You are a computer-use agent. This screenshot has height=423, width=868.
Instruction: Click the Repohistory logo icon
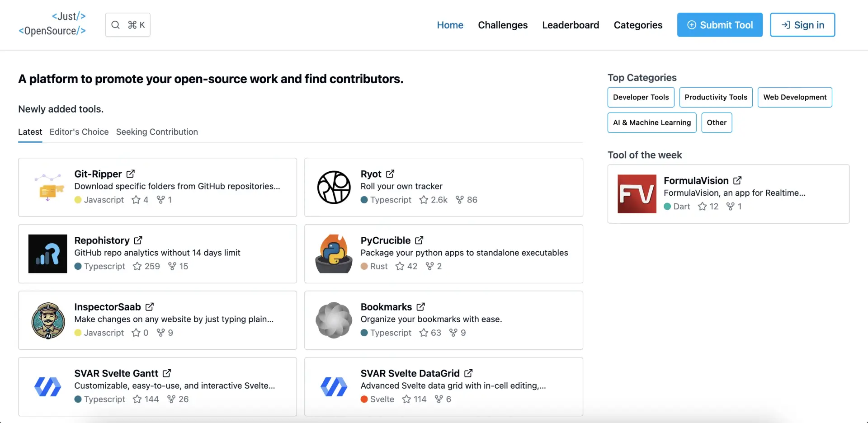[x=47, y=254]
